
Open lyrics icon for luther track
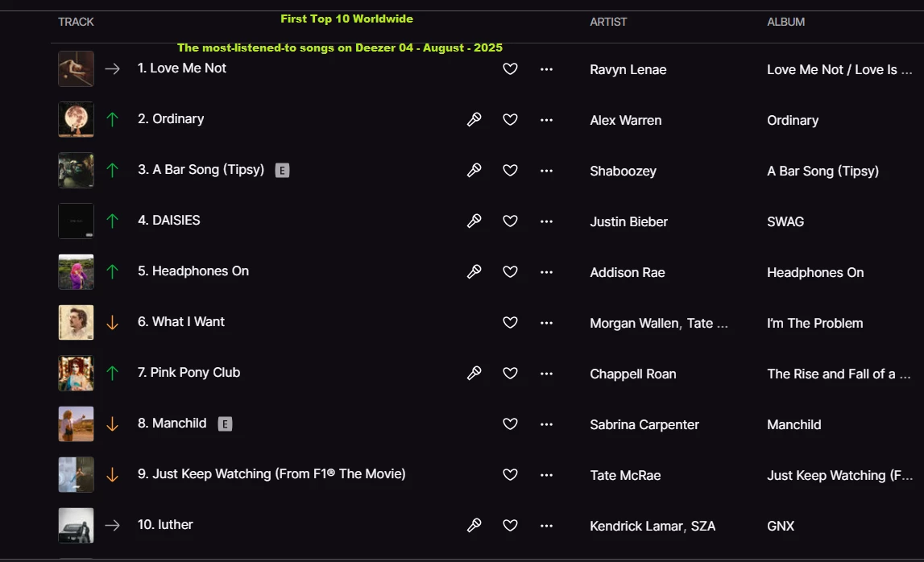[x=474, y=526]
